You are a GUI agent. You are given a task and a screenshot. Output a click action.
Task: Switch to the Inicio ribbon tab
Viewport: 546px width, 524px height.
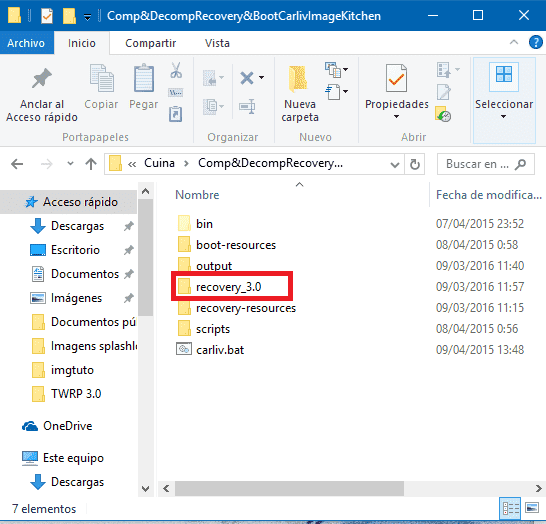tap(82, 43)
